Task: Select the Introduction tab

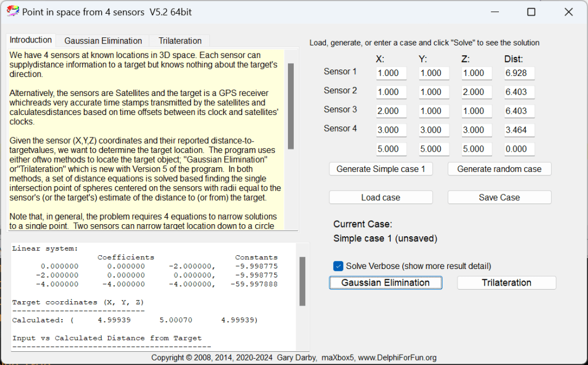Action: click(x=31, y=40)
